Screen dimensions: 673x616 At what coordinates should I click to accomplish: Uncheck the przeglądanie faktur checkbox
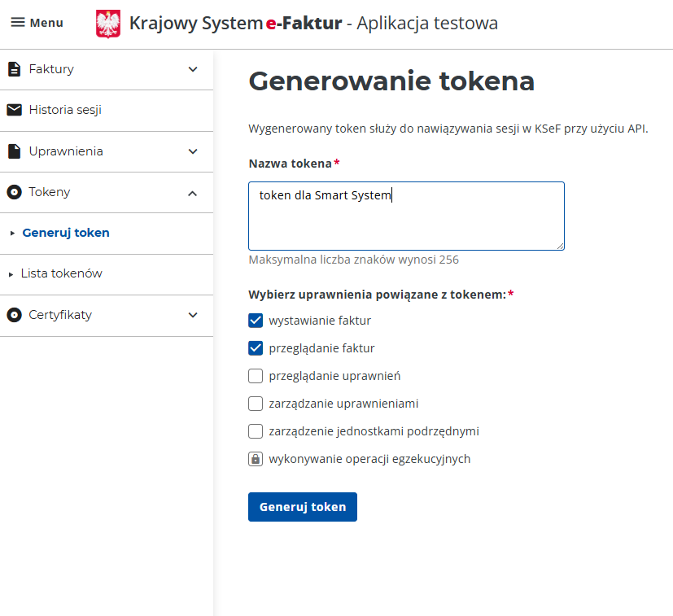point(256,348)
